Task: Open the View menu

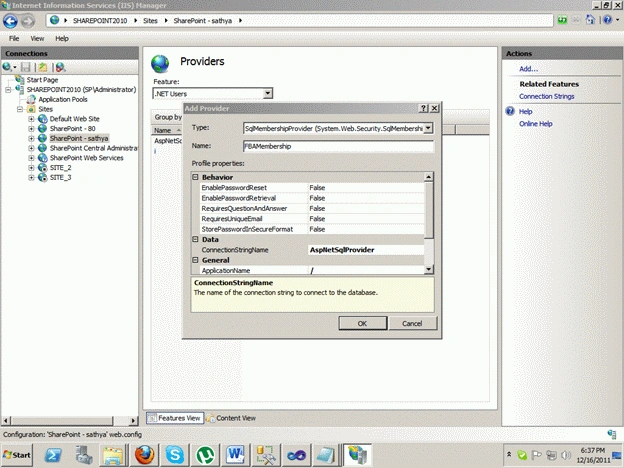Action: [37, 39]
